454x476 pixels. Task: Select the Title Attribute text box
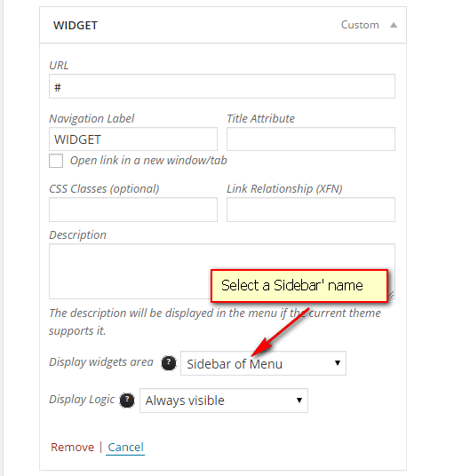311,139
